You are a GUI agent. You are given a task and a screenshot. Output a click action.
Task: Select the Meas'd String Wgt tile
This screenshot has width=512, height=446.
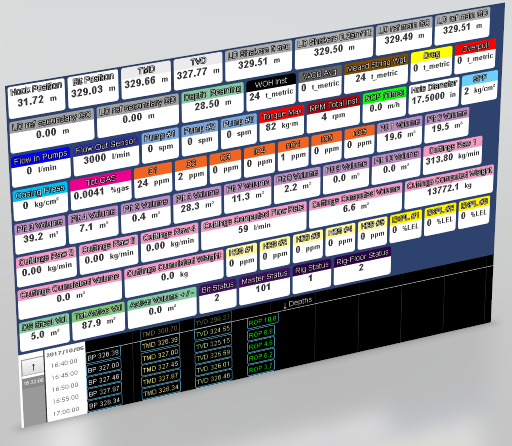point(376,72)
